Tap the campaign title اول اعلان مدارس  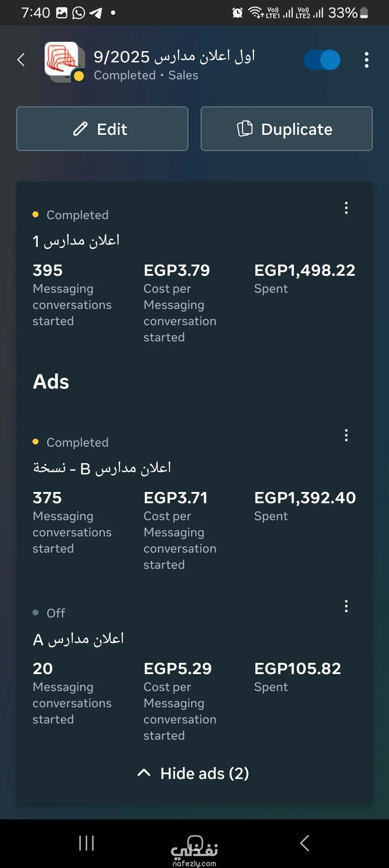[174, 57]
